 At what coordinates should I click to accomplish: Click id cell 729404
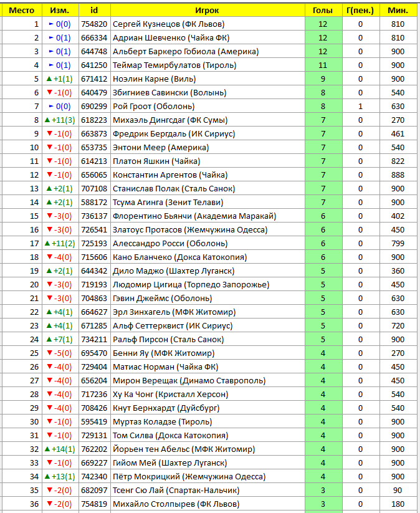click(x=95, y=367)
